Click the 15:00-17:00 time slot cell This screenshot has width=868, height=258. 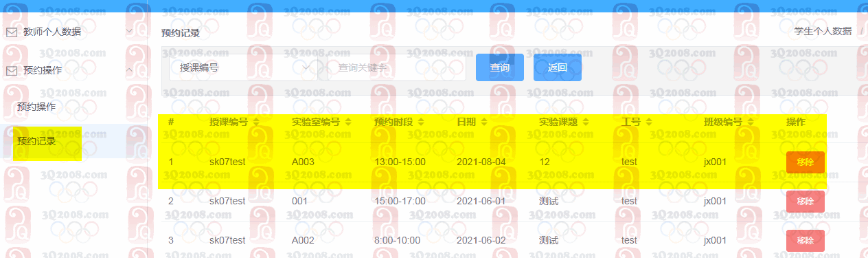click(400, 201)
